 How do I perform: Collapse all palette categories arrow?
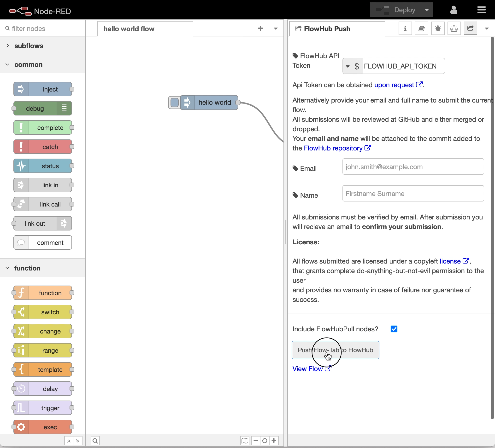[69, 441]
